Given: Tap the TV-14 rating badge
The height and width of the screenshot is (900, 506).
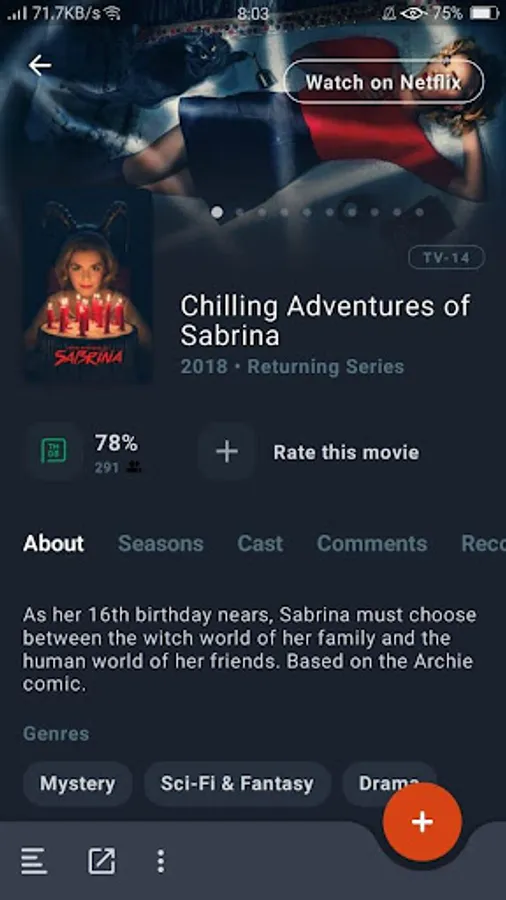Looking at the screenshot, I should tap(446, 258).
